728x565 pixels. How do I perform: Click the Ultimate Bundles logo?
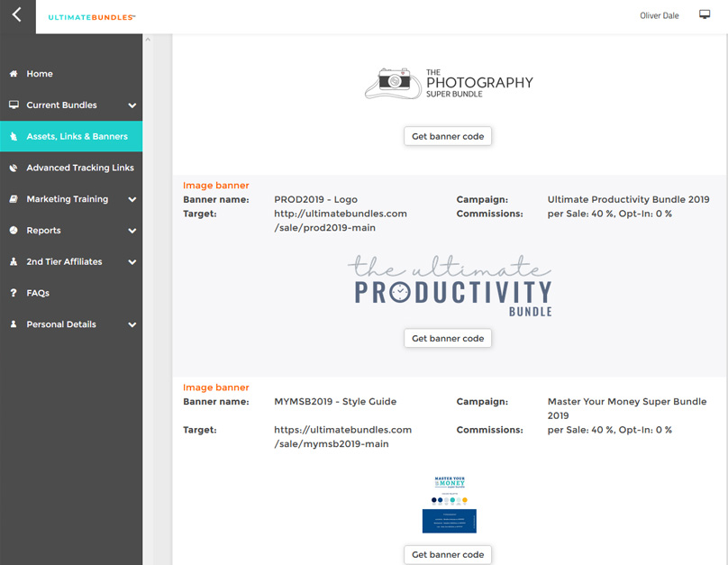[x=92, y=17]
